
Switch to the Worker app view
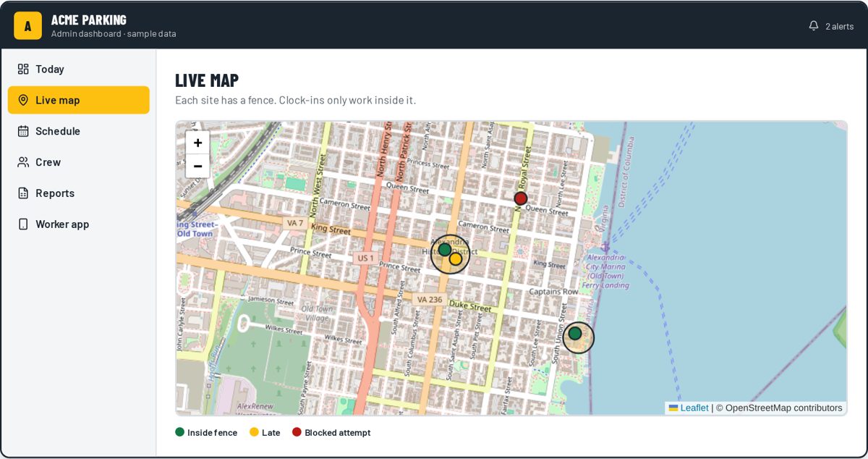pyautogui.click(x=79, y=224)
